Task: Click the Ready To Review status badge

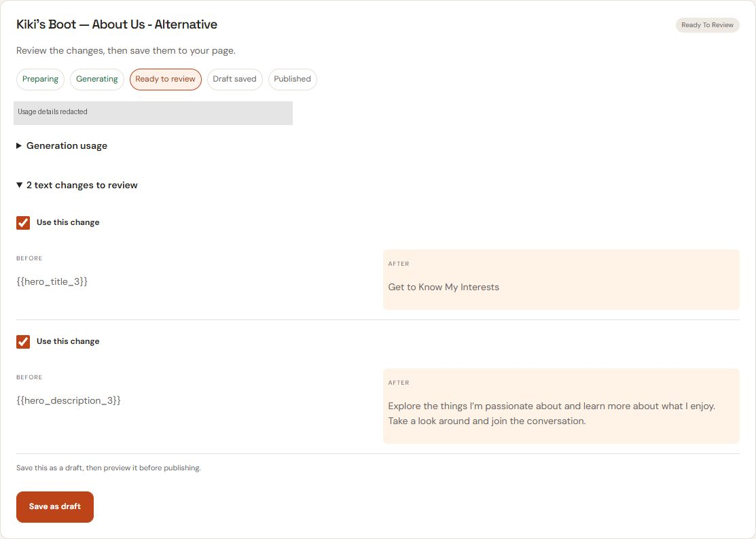Action: coord(707,25)
